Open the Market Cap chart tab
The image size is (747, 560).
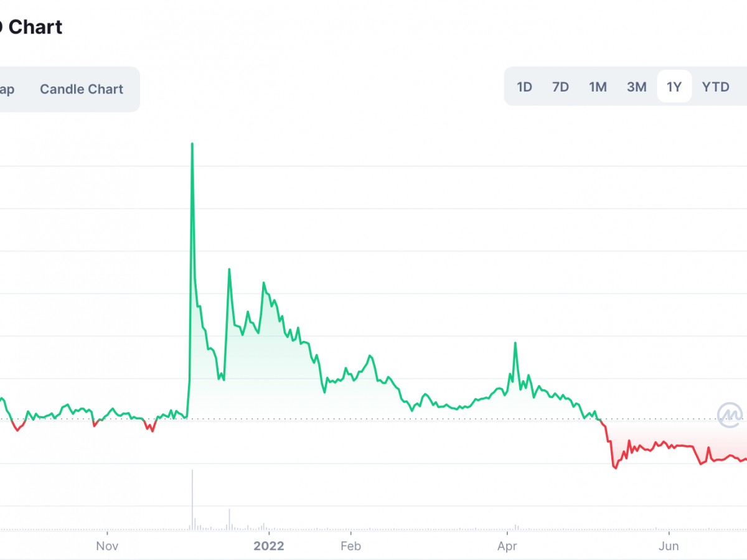point(7,89)
